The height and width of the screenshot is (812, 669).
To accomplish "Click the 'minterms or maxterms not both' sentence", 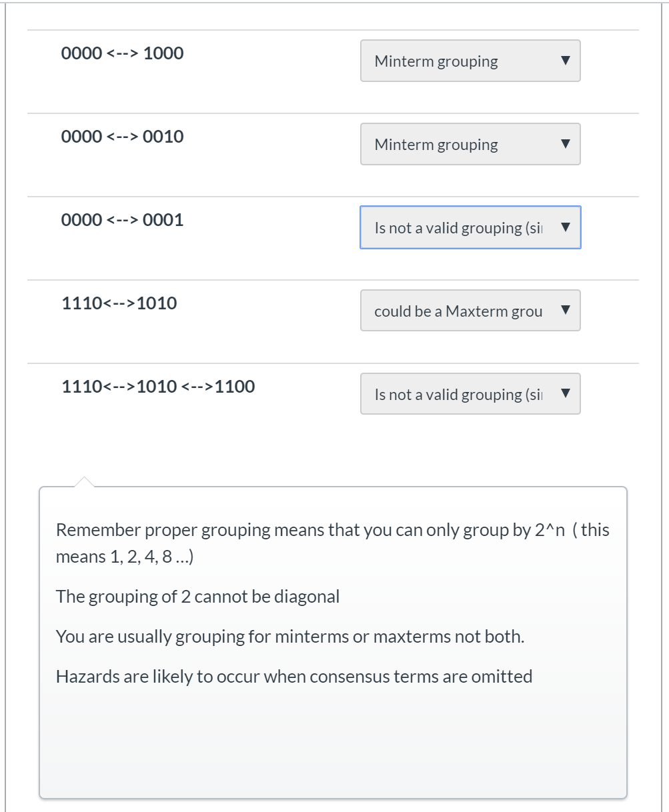I will point(289,636).
